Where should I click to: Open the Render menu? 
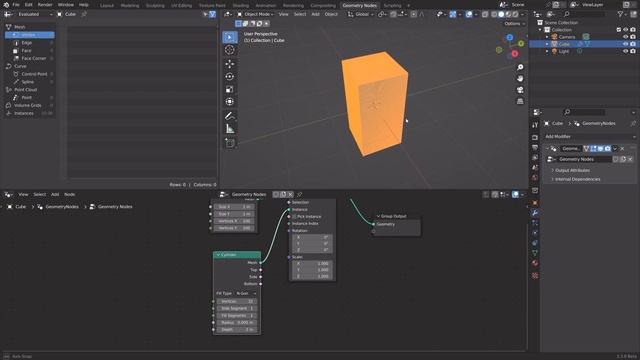click(45, 5)
